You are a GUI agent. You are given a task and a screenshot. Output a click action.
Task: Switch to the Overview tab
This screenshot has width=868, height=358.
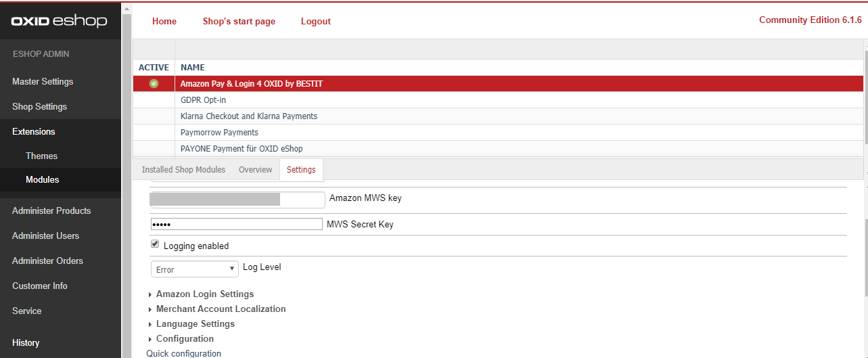255,170
